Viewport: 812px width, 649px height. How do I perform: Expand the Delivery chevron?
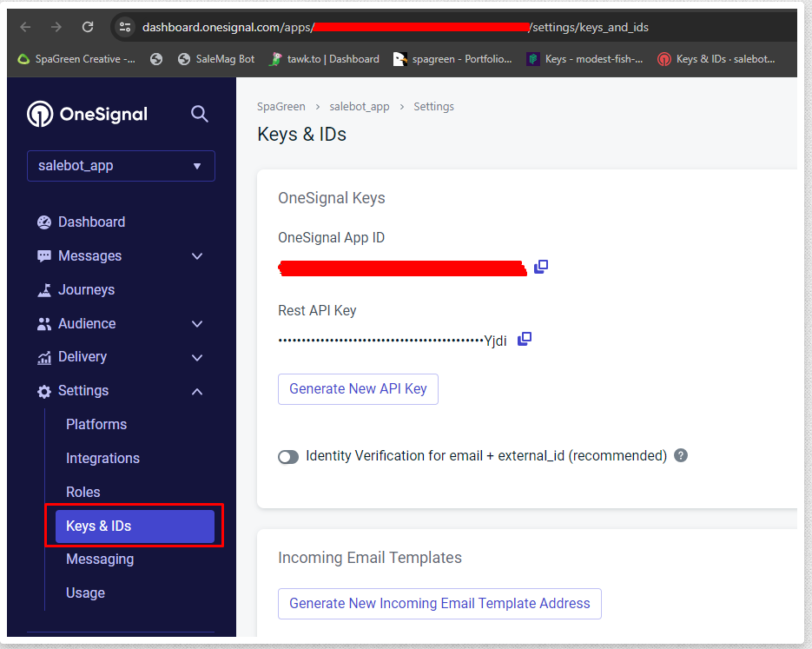coord(197,357)
